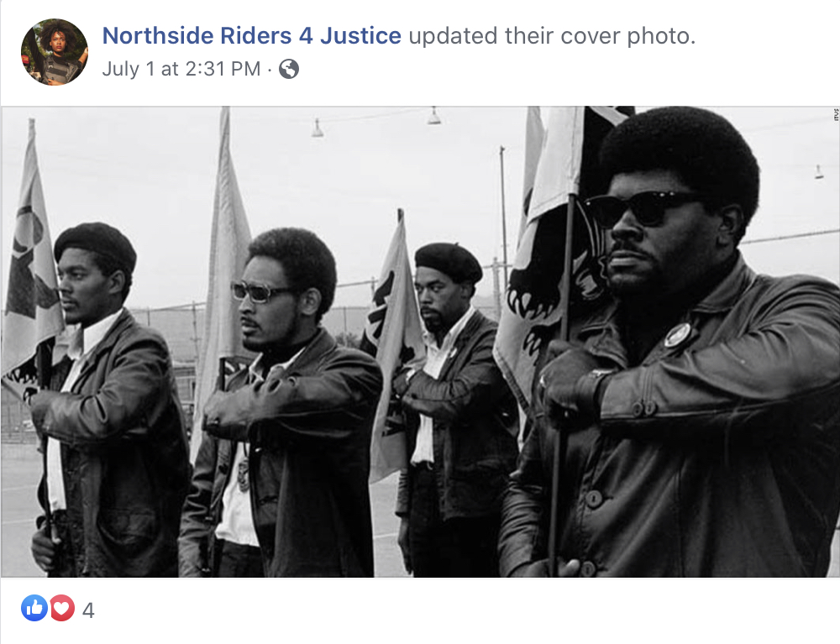Click the round badge on the leather jacket
The width and height of the screenshot is (840, 644).
[677, 334]
